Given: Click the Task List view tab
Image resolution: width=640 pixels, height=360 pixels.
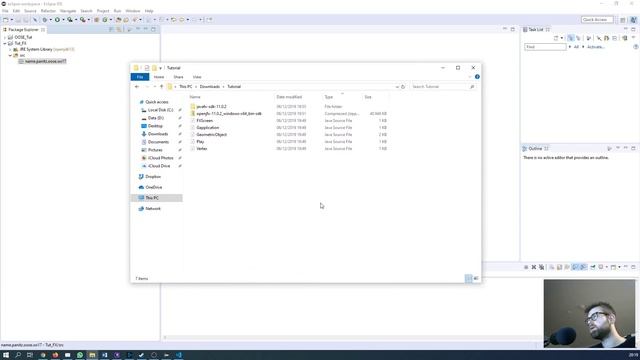Looking at the screenshot, I should (536, 29).
